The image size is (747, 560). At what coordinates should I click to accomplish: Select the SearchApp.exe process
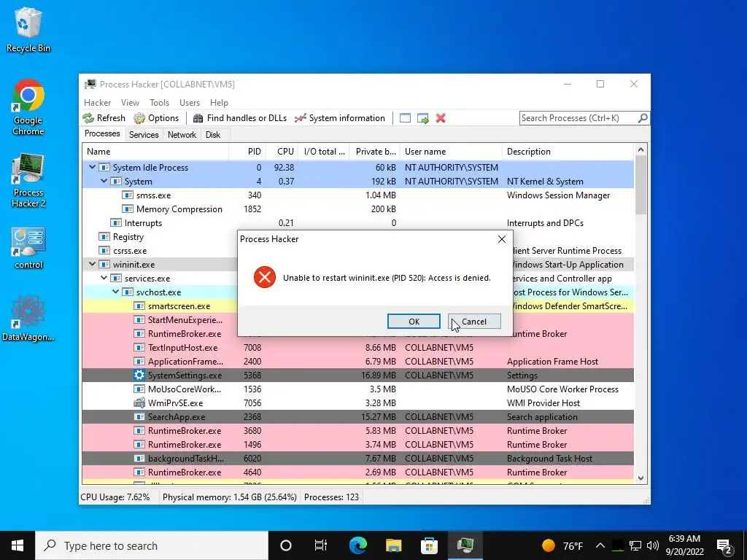[357, 416]
